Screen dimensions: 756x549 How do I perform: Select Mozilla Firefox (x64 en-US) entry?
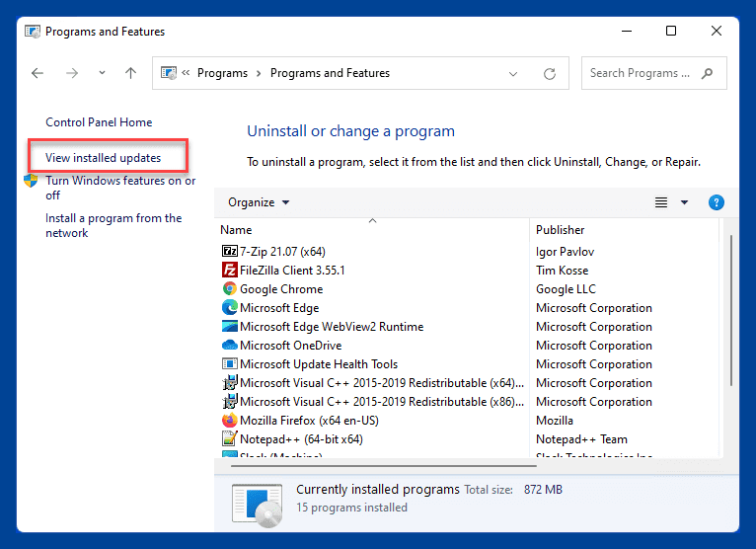(309, 421)
